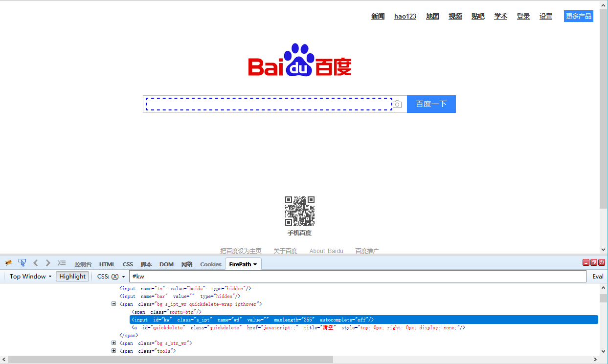Screen dimensions: 608x364
Task: Switch to the Cookies tab
Action: point(211,264)
